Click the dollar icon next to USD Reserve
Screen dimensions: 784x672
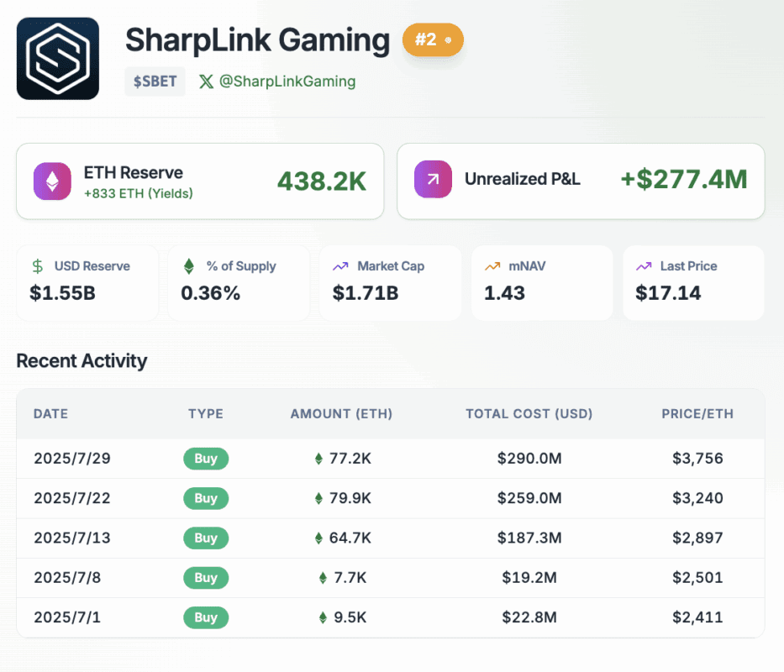click(38, 266)
